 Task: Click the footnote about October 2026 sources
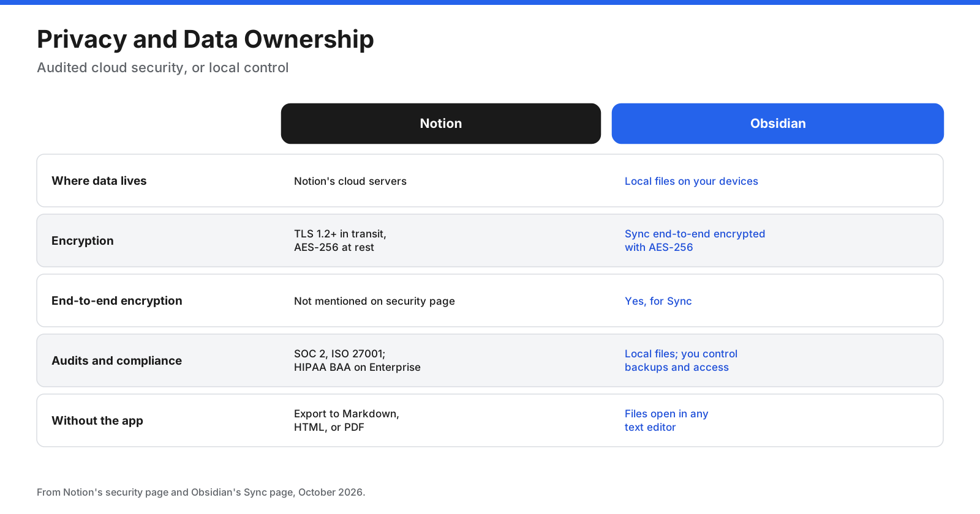coord(201,492)
